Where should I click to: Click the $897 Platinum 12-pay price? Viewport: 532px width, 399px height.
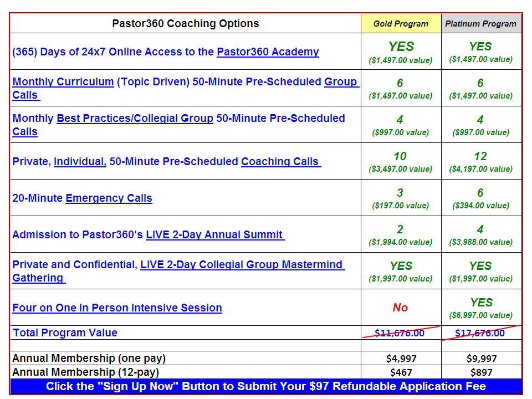pyautogui.click(x=480, y=372)
